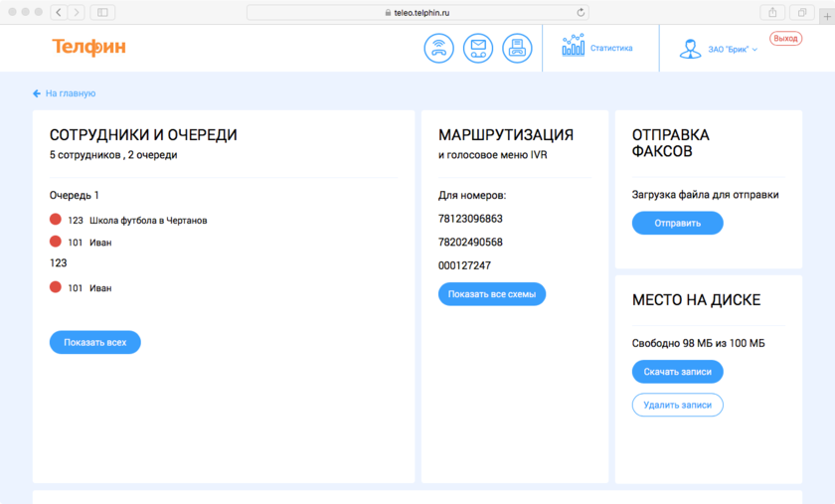835x504 pixels.
Task: Expand the ЗАО "Брик" account dropdown
Action: click(733, 49)
